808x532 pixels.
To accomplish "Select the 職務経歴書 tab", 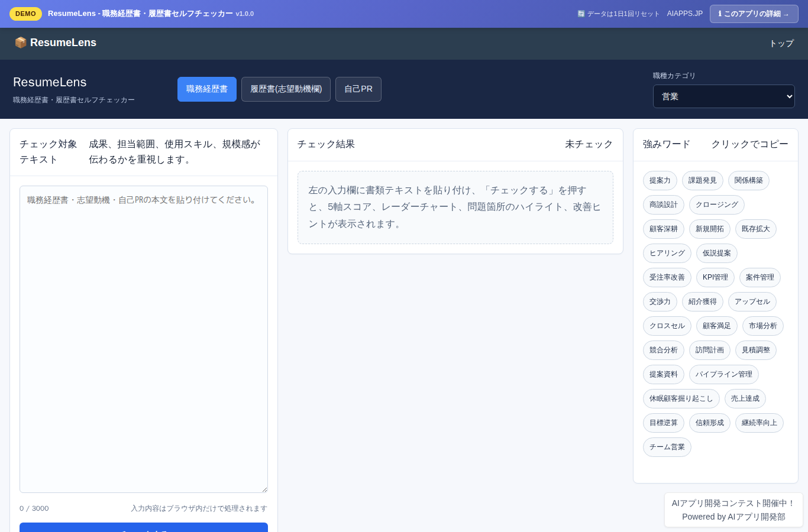I will coord(207,89).
